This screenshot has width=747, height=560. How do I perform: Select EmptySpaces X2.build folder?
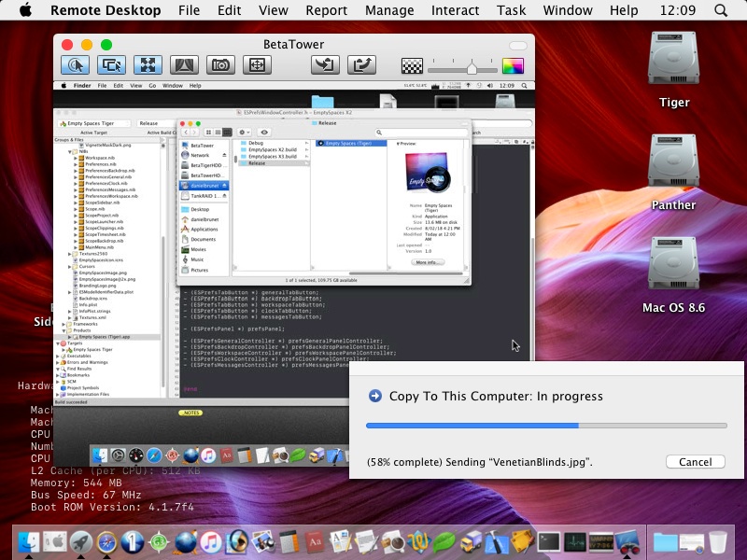tap(273, 149)
